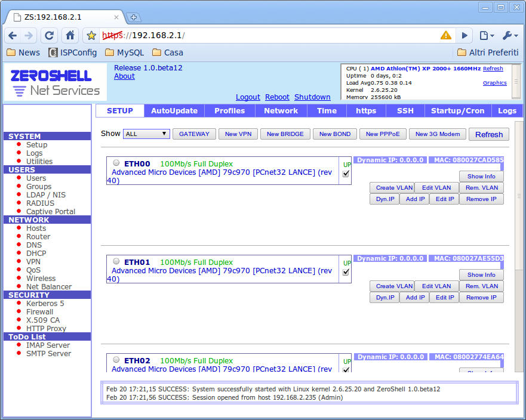The width and height of the screenshot is (526, 420).
Task: Click the Go play arrow icon
Action: [465, 36]
